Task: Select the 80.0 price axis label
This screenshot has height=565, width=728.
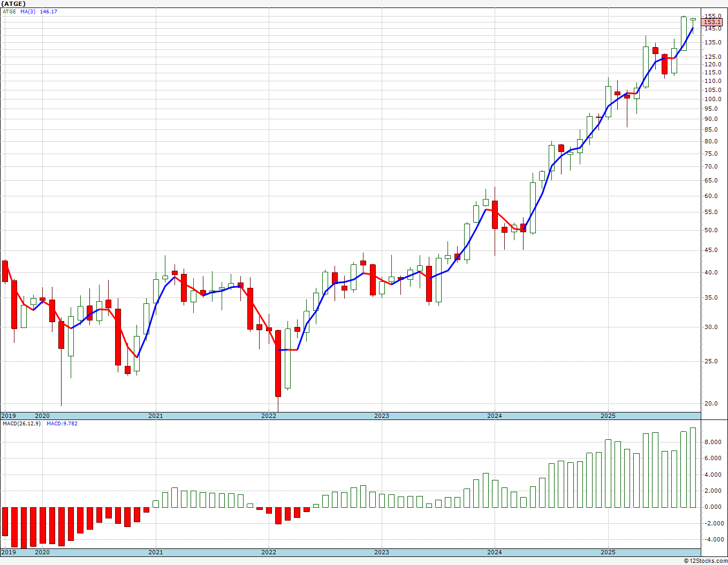Action: pos(711,142)
